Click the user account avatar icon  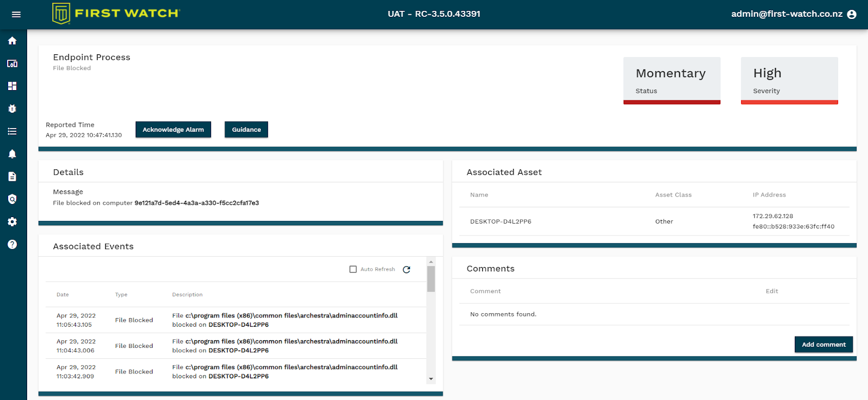point(852,15)
